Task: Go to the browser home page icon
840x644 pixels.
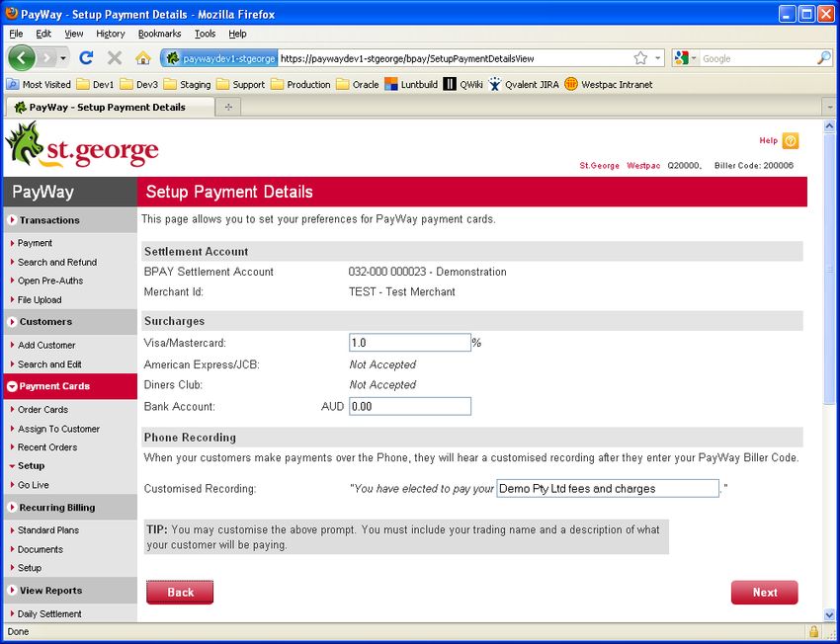Action: [x=142, y=58]
